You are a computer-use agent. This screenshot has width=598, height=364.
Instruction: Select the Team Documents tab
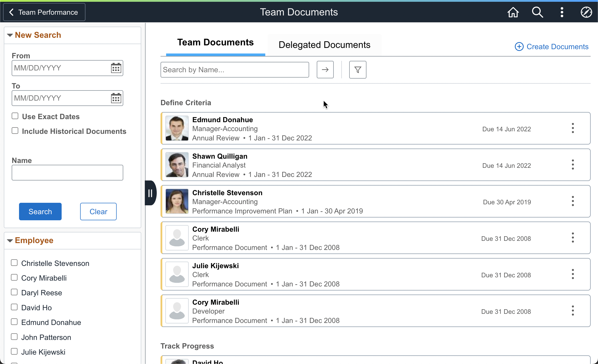(215, 43)
